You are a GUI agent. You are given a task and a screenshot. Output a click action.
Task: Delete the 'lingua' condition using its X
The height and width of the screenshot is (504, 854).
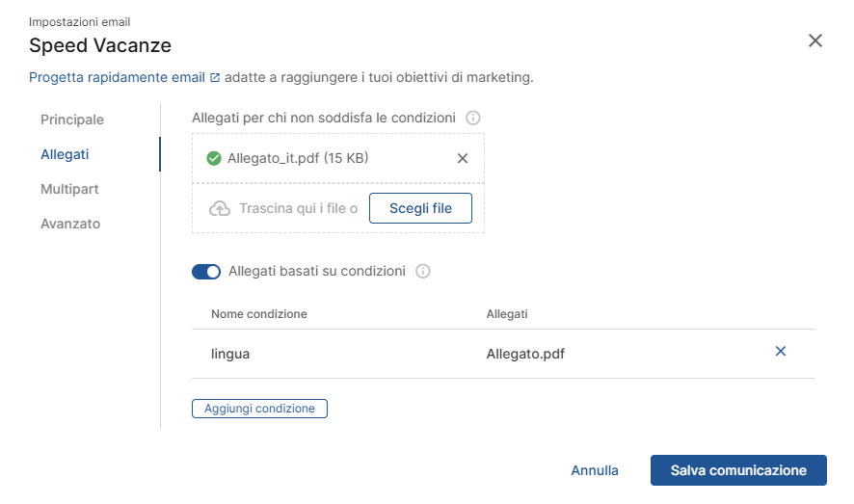781,352
